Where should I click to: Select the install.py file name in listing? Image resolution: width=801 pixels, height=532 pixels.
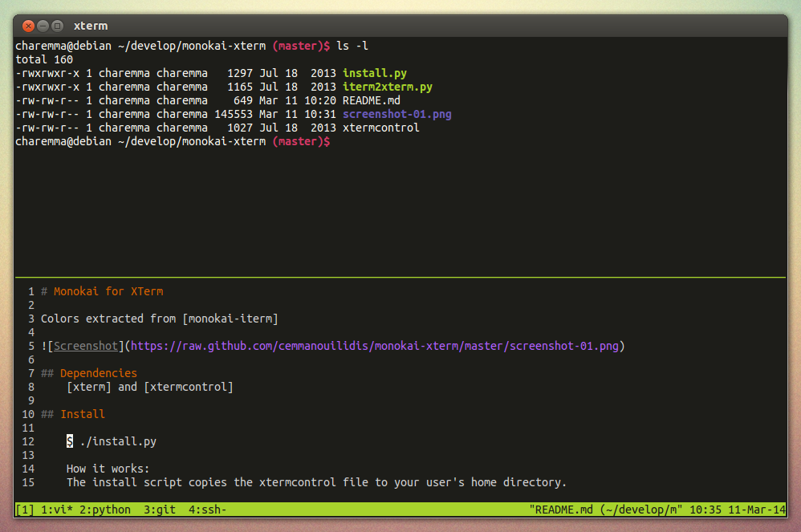375,74
